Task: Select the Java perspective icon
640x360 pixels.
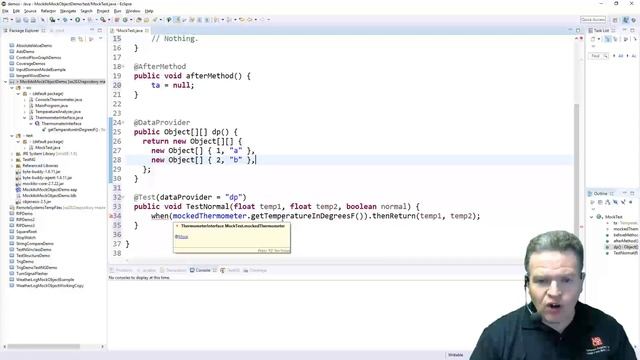Action: point(625,20)
